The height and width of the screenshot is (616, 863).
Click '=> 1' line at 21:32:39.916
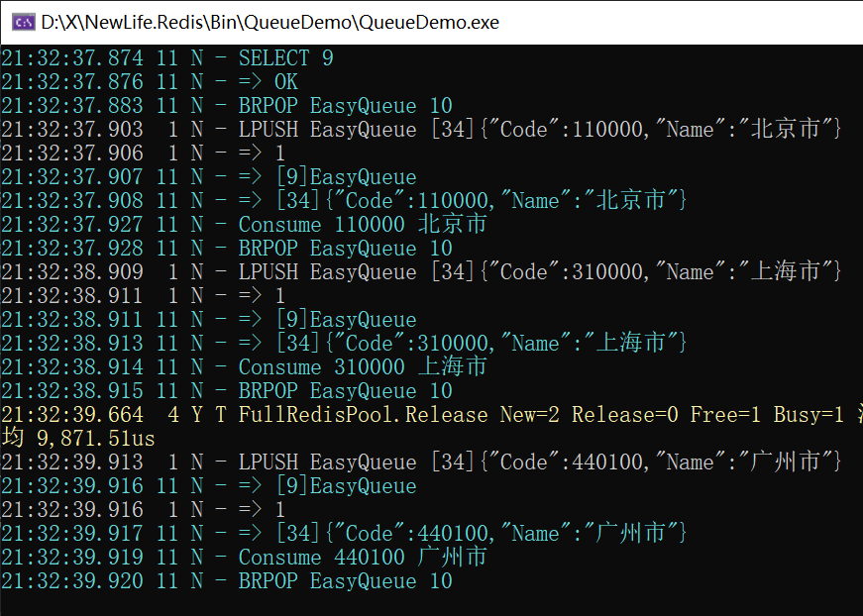(x=143, y=509)
